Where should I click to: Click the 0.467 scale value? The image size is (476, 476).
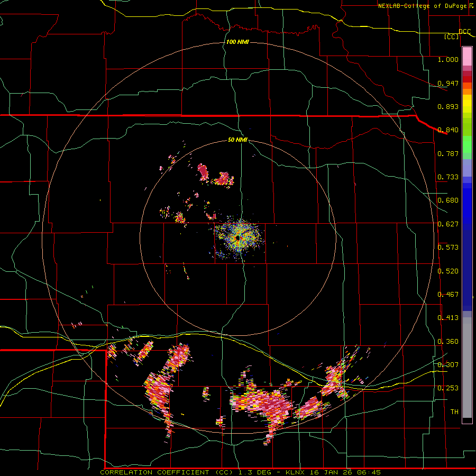[448, 295]
